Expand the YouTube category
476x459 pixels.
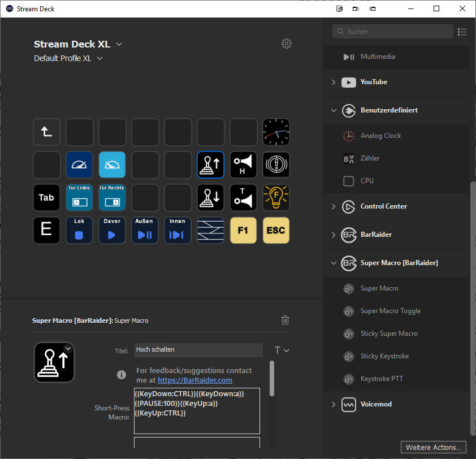click(x=334, y=82)
